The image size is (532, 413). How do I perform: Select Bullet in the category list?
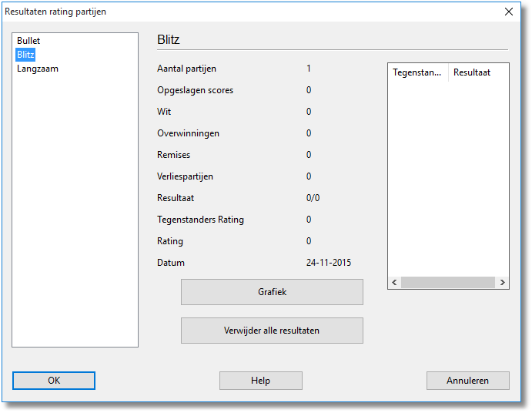(x=28, y=41)
